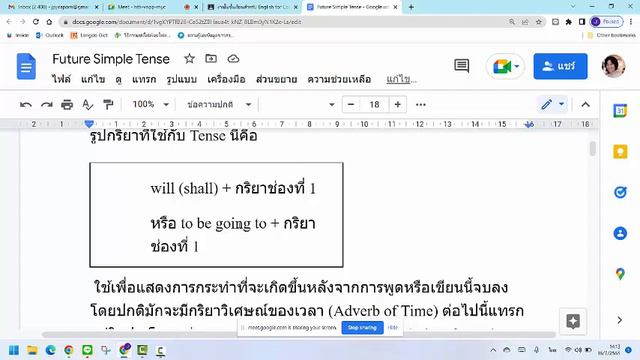Click the document title Future Simple Tense

point(111,59)
